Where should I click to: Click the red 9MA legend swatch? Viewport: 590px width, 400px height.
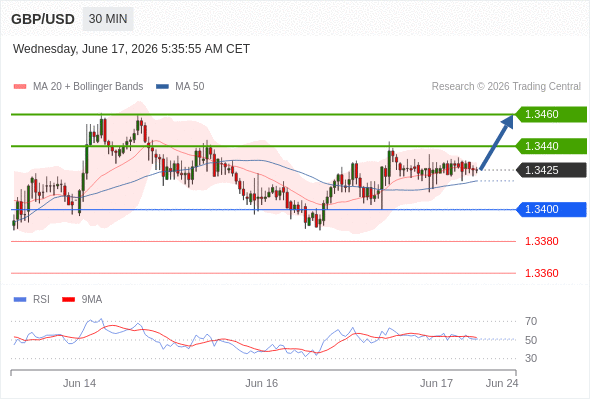click(68, 300)
